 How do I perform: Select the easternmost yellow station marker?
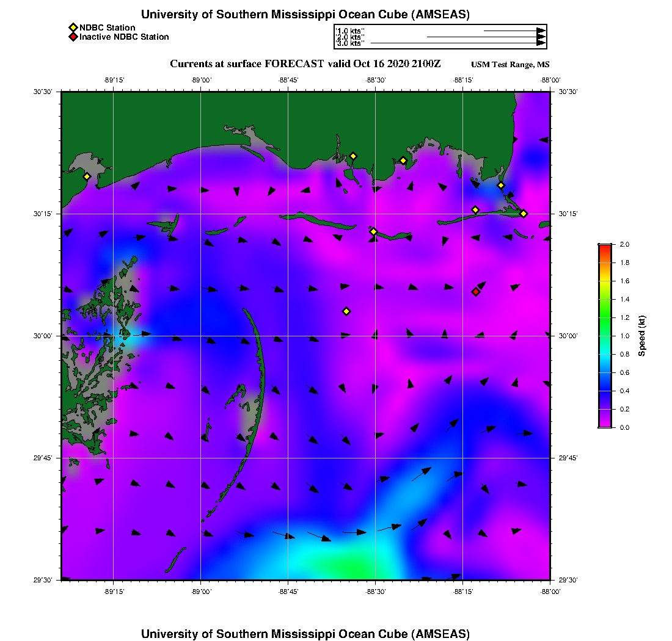[524, 213]
